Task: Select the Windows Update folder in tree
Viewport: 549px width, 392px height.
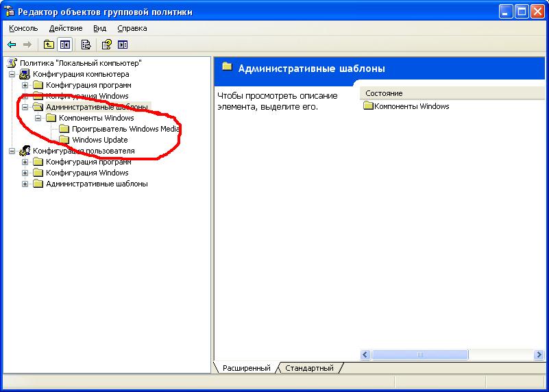Action: click(99, 140)
